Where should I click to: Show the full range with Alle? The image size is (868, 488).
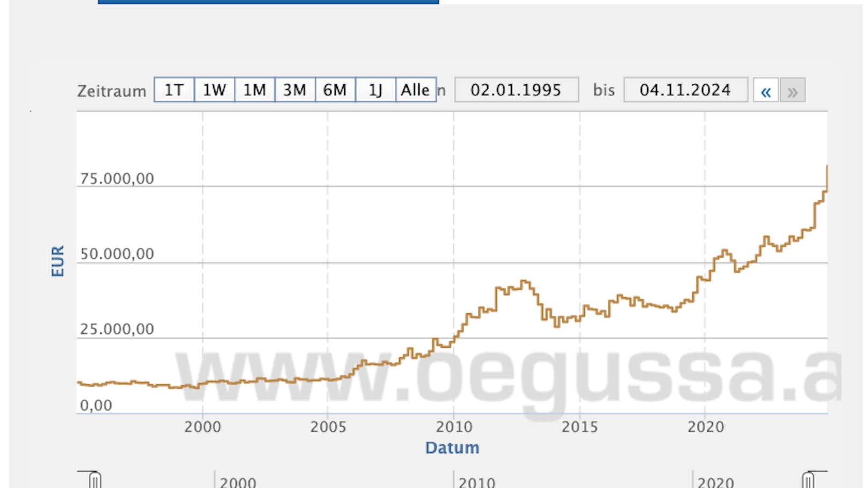(x=416, y=90)
